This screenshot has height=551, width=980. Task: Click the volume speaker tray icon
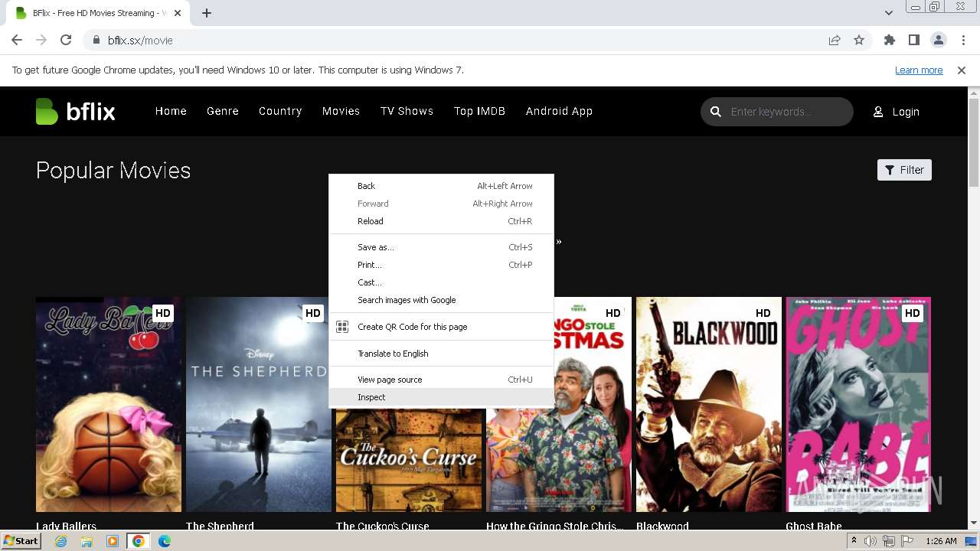[x=871, y=541]
